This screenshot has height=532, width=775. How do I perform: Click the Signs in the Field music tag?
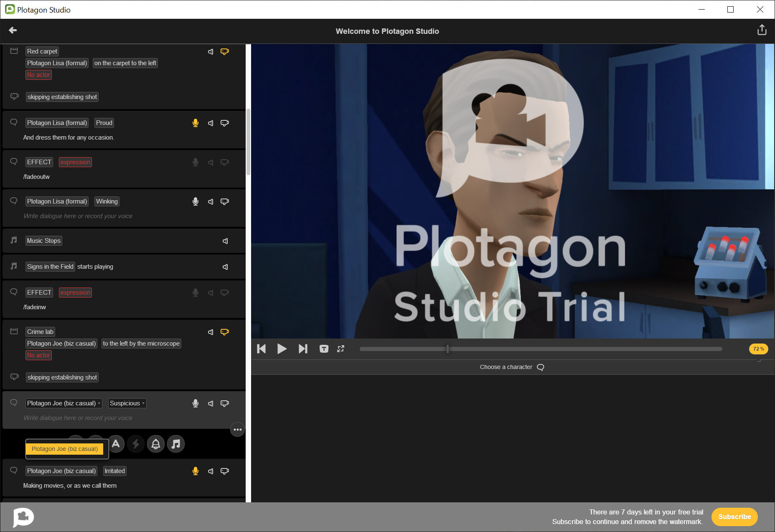point(50,267)
